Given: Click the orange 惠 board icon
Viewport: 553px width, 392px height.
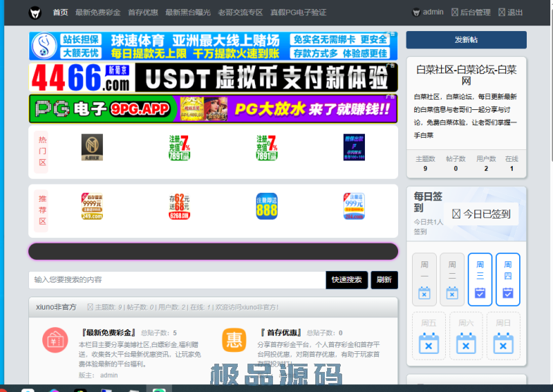Looking at the screenshot, I should coord(234,340).
